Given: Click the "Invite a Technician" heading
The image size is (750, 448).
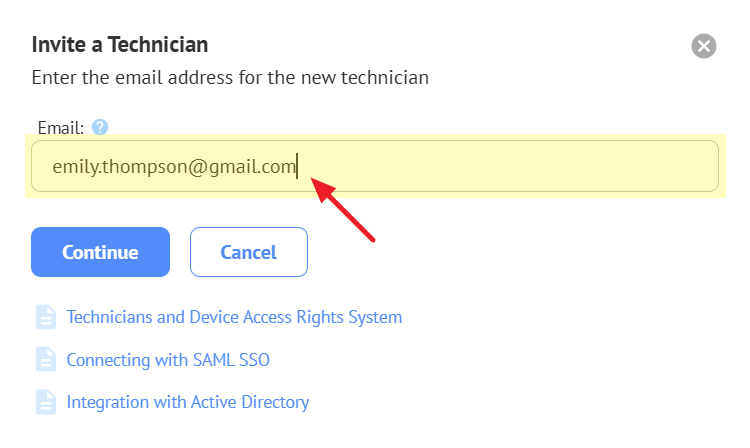Looking at the screenshot, I should click(120, 44).
